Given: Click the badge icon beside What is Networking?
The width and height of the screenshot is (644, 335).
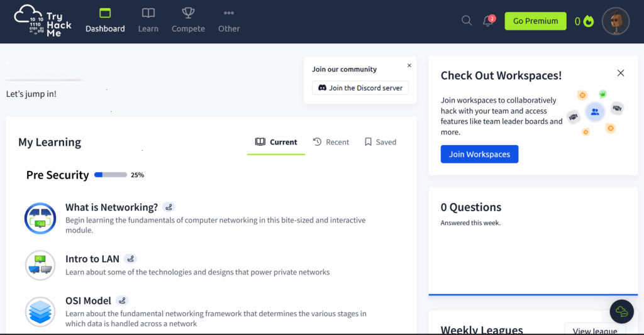Looking at the screenshot, I should (169, 207).
